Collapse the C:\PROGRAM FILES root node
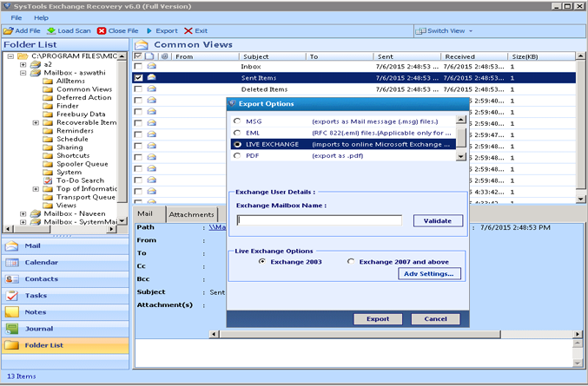Image resolution: width=588 pixels, height=386 pixels. [10, 56]
